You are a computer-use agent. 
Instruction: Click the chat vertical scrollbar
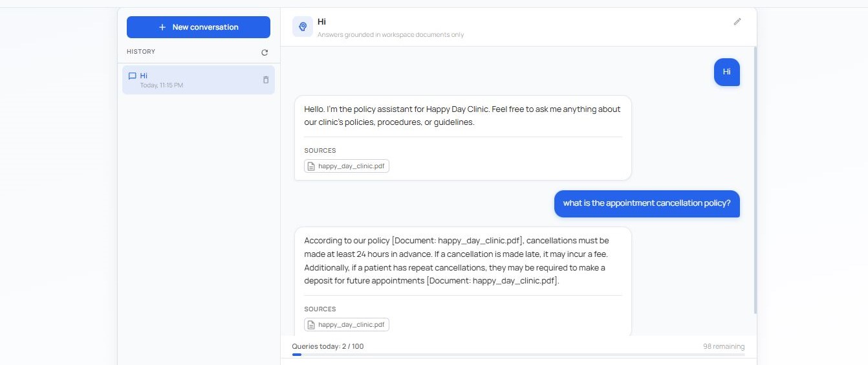[755, 181]
